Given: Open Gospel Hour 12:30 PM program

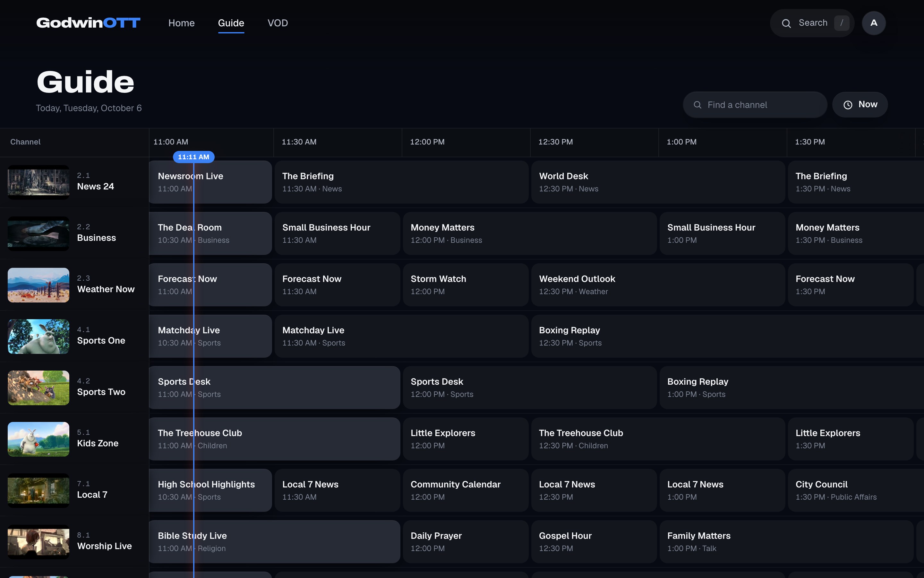Looking at the screenshot, I should coord(594,542).
